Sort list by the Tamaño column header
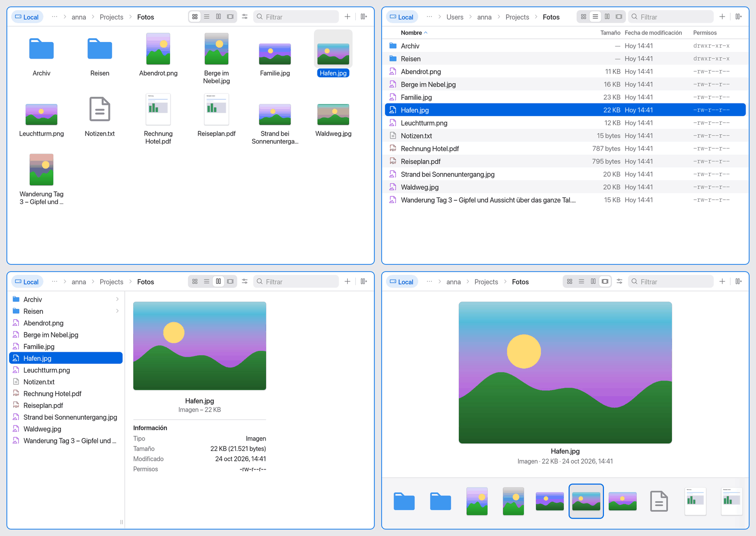This screenshot has height=536, width=756. pos(610,33)
